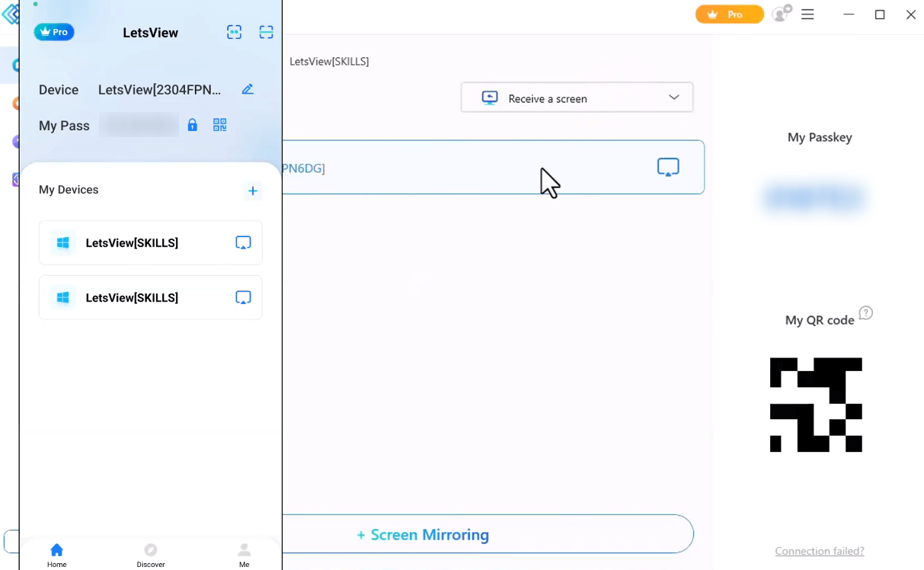The image size is (924, 570).
Task: Select the pencil icon to edit device name
Action: pos(248,89)
